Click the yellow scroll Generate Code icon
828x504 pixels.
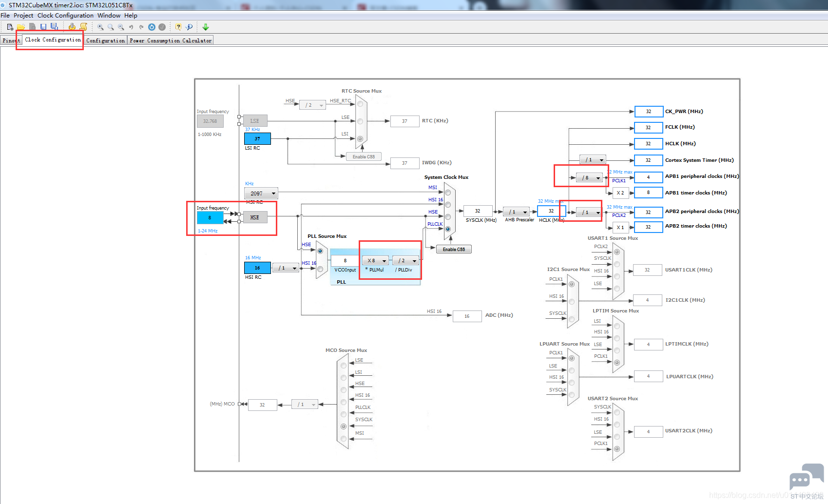coord(83,27)
